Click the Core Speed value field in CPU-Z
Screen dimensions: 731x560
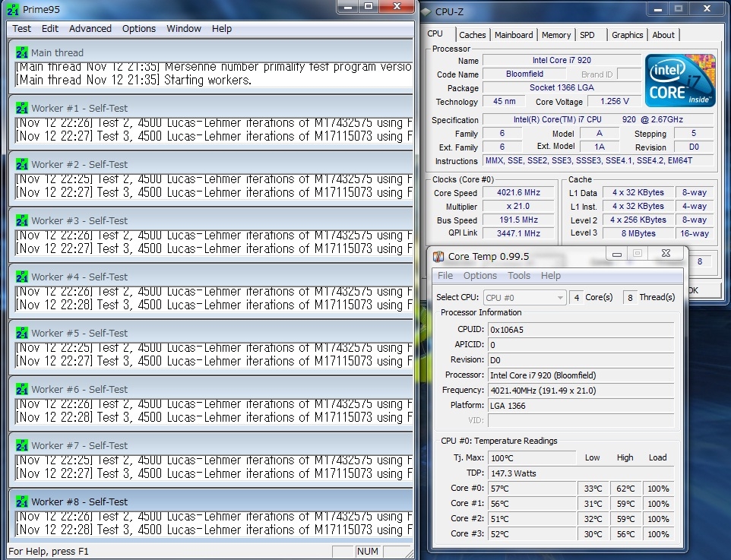pos(518,193)
